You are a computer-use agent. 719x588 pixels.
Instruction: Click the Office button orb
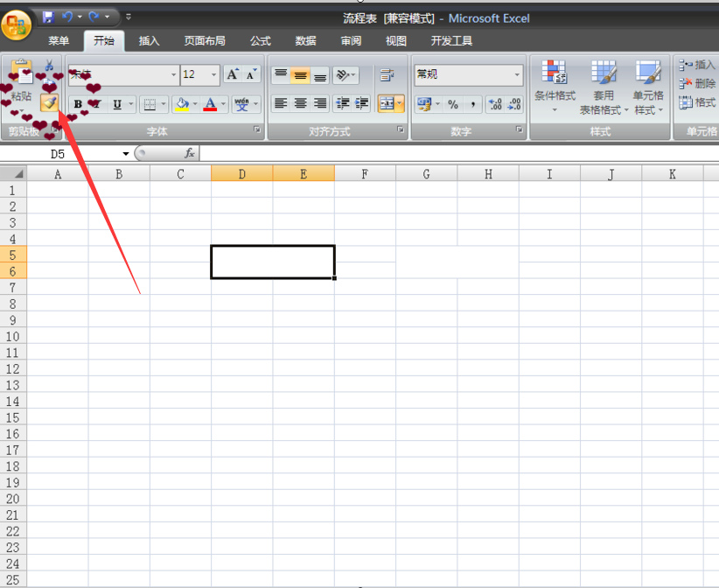[17, 24]
